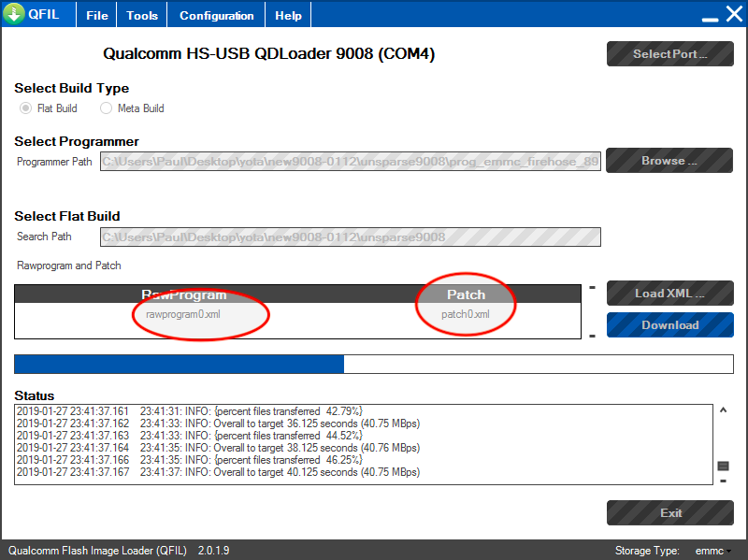Open the Storage Type emmc dropdown

point(713,551)
